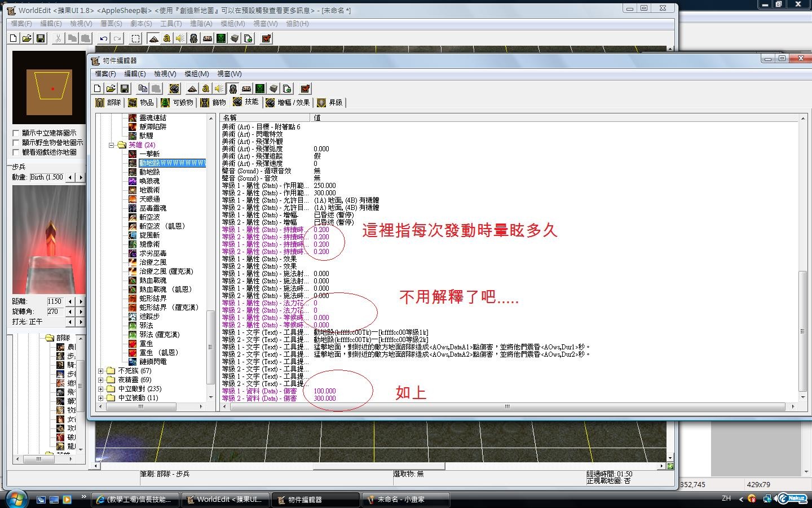Viewport: 812px width, 508px height.
Task: Open 劇本(S) menu in WorldEdit
Action: pyautogui.click(x=141, y=24)
